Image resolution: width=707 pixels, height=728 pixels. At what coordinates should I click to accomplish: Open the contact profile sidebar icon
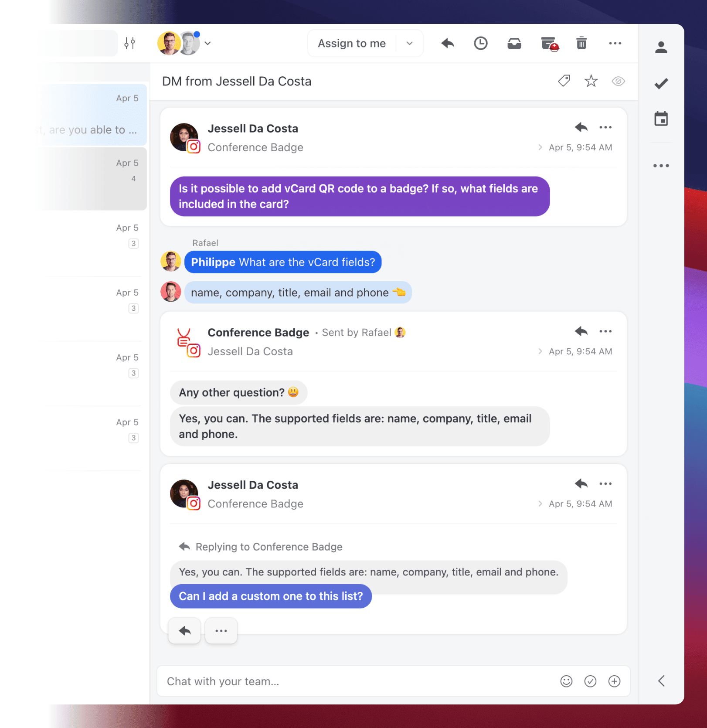661,47
